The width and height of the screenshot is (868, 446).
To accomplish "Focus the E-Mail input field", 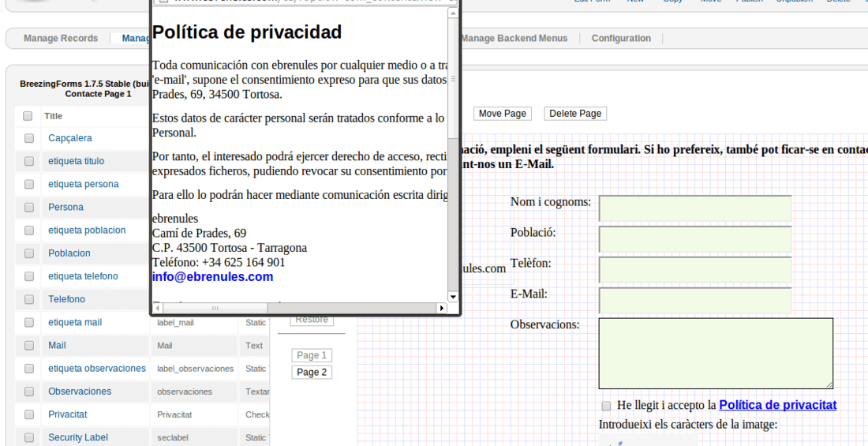I will point(695,300).
